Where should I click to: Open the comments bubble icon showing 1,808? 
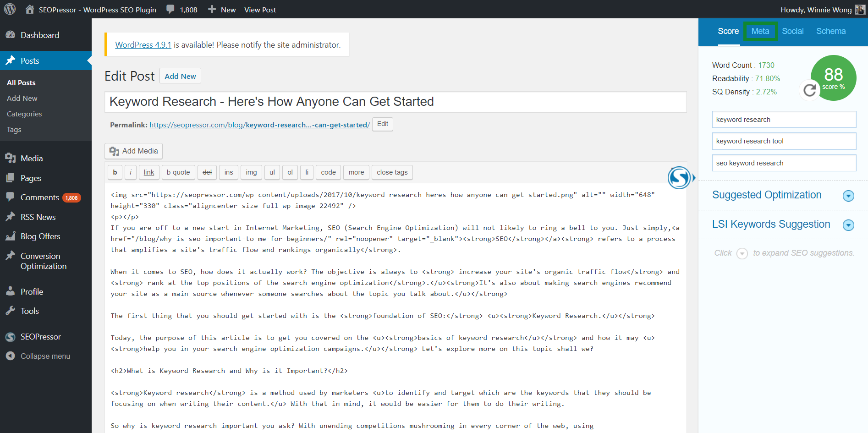click(x=170, y=10)
